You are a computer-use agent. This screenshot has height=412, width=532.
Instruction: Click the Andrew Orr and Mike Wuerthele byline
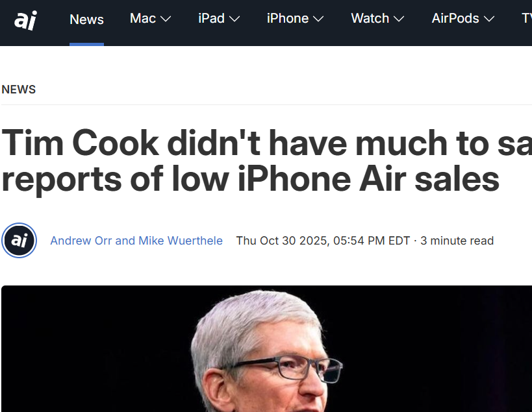coord(136,240)
